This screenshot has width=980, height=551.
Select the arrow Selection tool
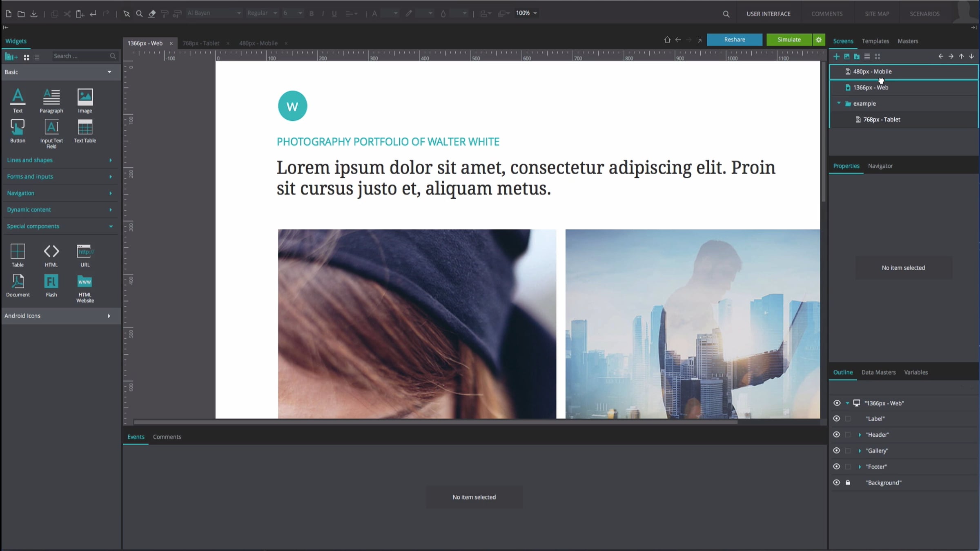(127, 13)
